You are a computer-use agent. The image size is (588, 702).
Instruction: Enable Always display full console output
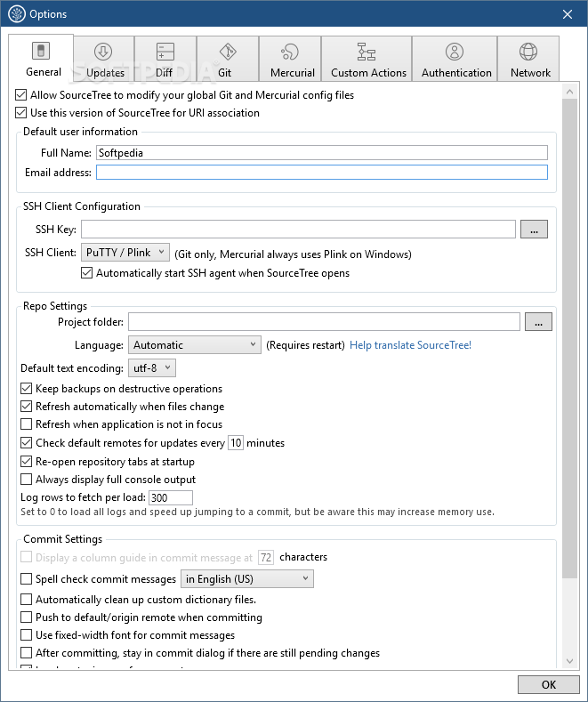[x=27, y=480]
